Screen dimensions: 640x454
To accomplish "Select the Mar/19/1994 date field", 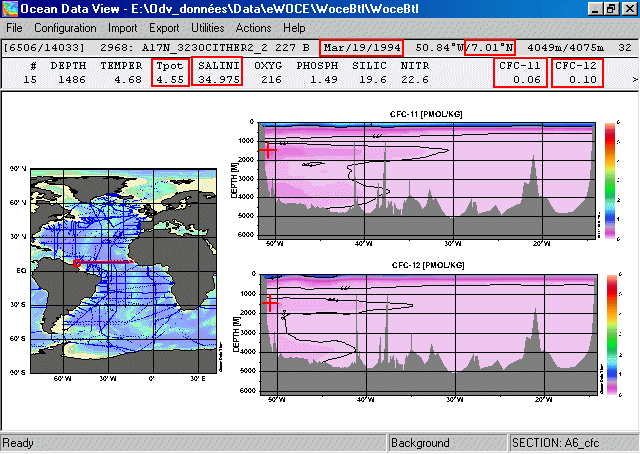I will pyautogui.click(x=361, y=47).
